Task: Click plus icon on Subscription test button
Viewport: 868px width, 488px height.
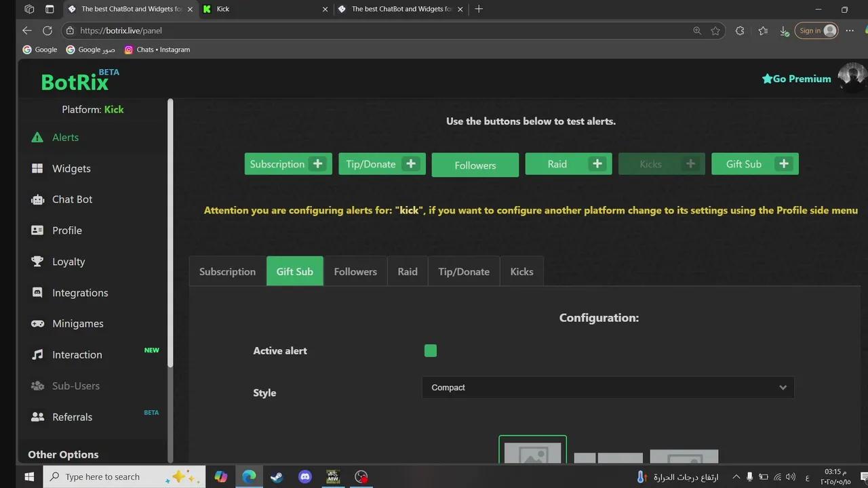Action: point(317,163)
